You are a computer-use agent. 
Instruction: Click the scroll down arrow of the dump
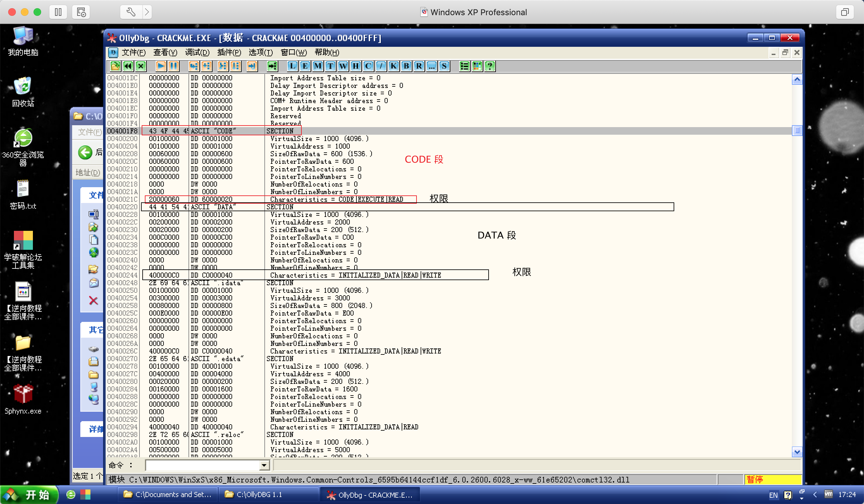pos(797,452)
